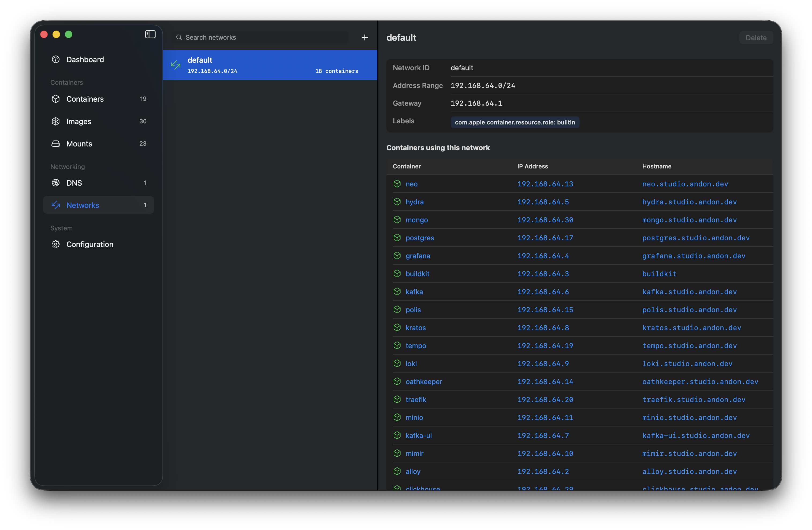Click hostname postgres.studio.andon.dev
Image resolution: width=812 pixels, height=530 pixels.
[x=696, y=238]
